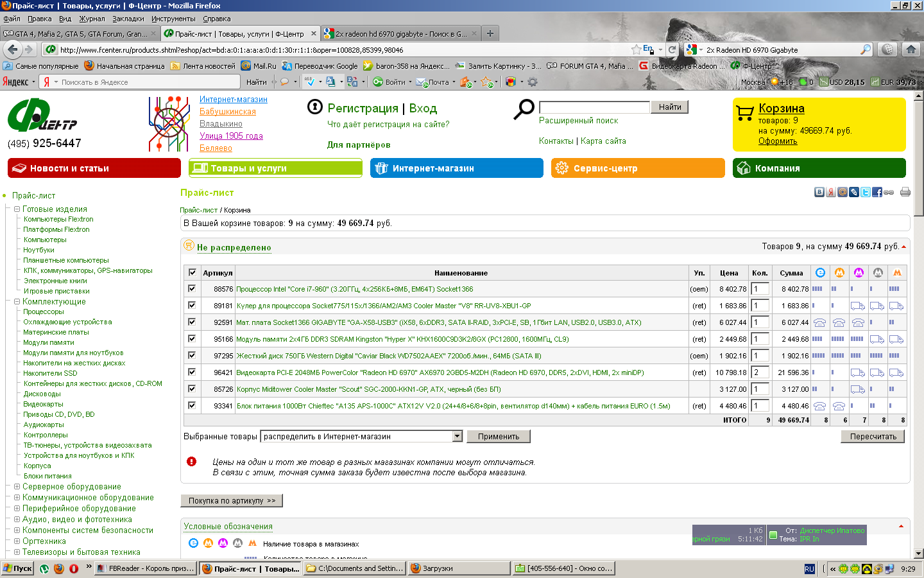Share the page via Facebook icon

click(877, 192)
